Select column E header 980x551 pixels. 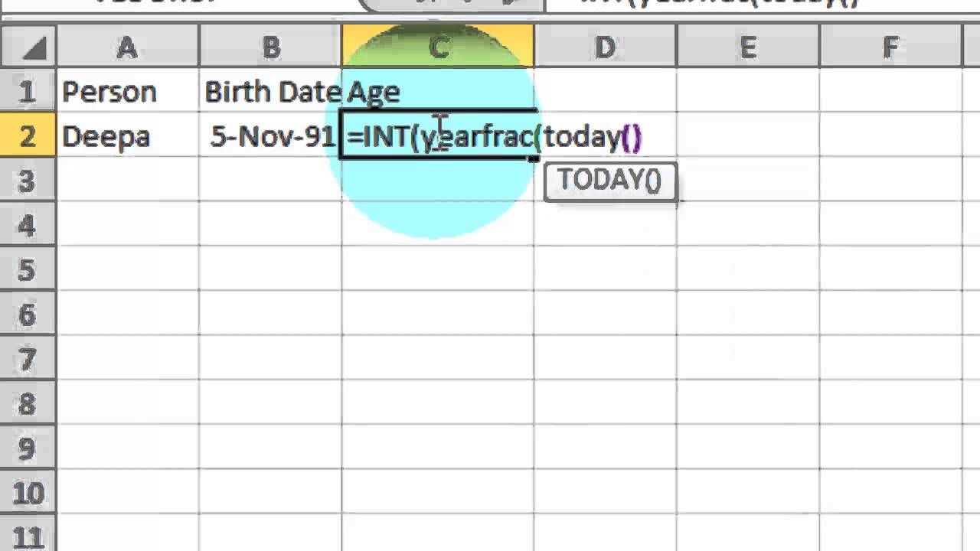point(747,47)
